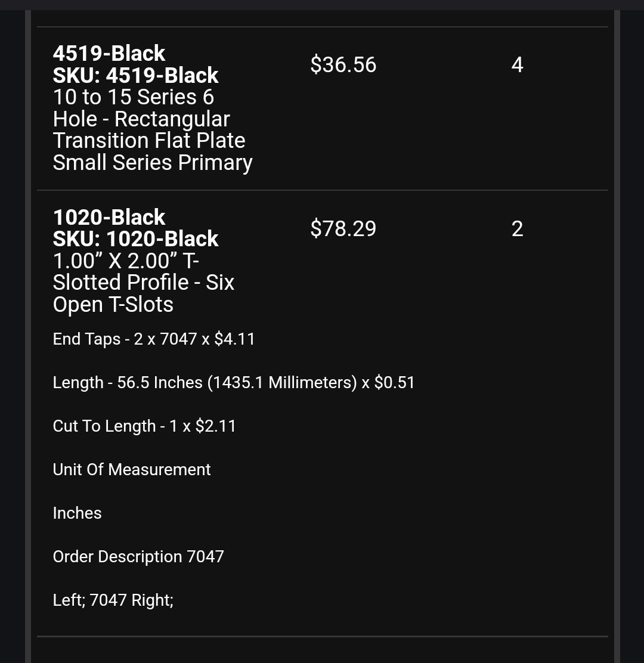Open the 1020-Black product title
The image size is (644, 663).
tap(109, 218)
